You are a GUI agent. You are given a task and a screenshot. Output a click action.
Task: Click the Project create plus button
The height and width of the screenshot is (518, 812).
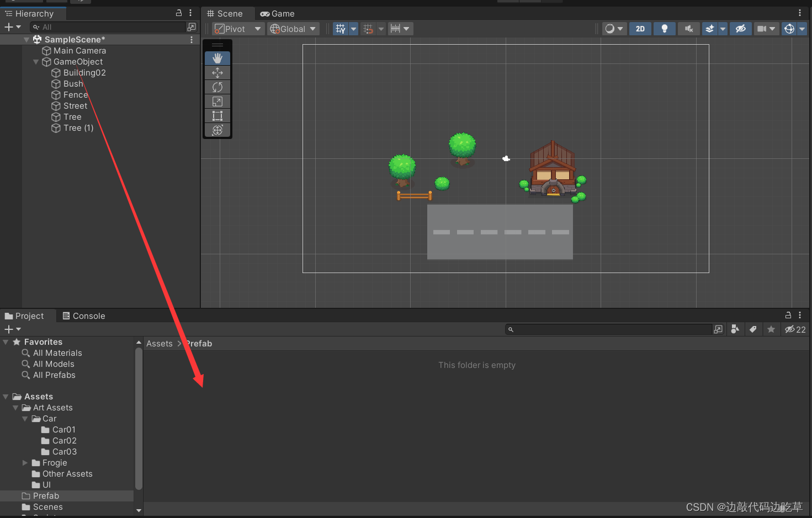12,329
